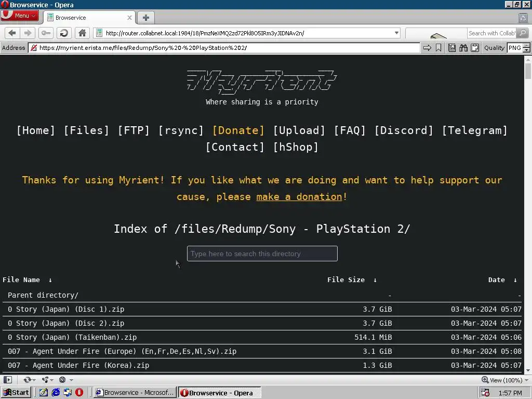Screen dimensions: 532x399
Task: Launch Internet Explorer from Quick Launch
Action: coord(56,393)
